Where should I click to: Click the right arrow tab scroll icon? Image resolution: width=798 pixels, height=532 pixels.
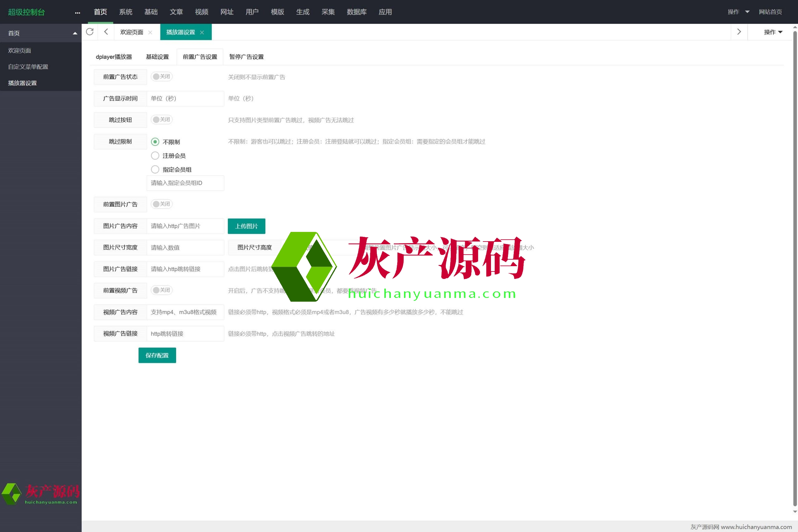pos(739,32)
